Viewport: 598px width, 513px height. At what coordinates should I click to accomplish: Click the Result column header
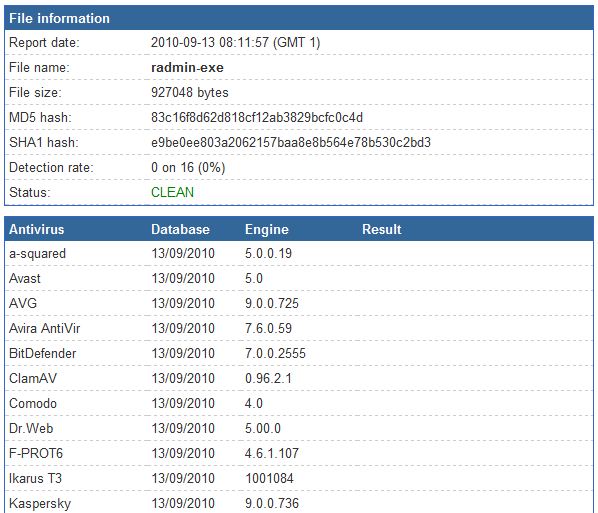click(382, 229)
